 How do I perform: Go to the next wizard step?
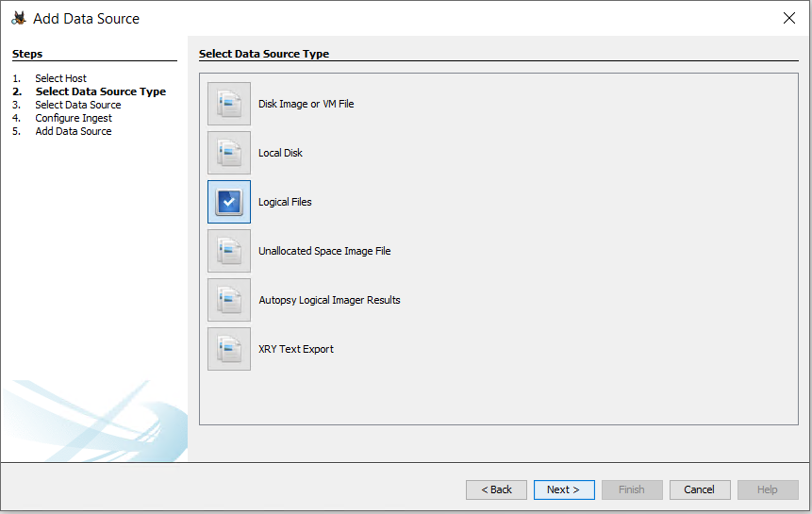564,489
